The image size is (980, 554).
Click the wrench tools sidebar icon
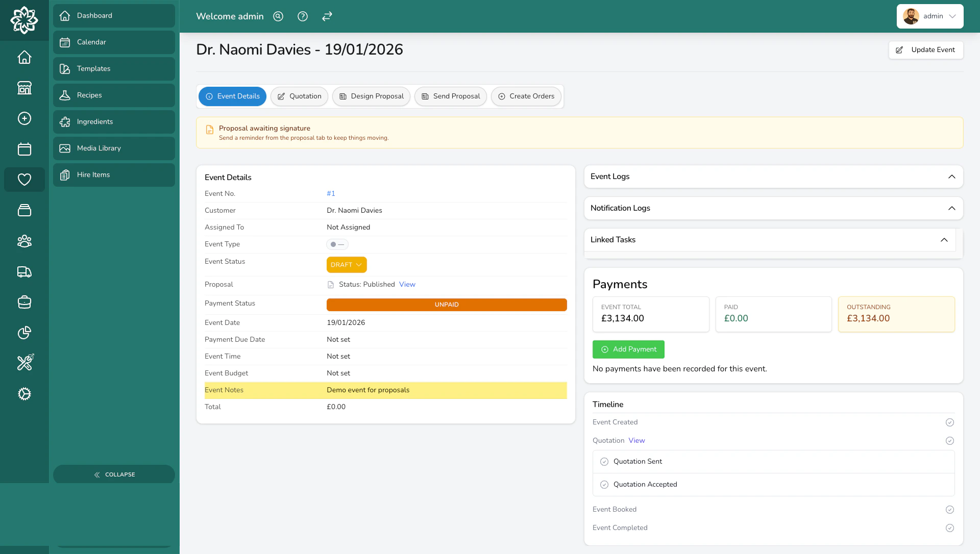pyautogui.click(x=24, y=363)
